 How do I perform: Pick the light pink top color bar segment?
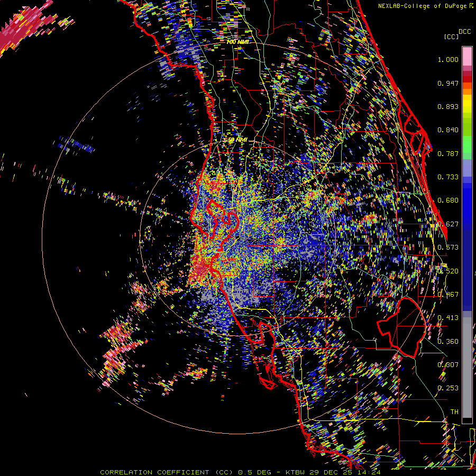(467, 56)
